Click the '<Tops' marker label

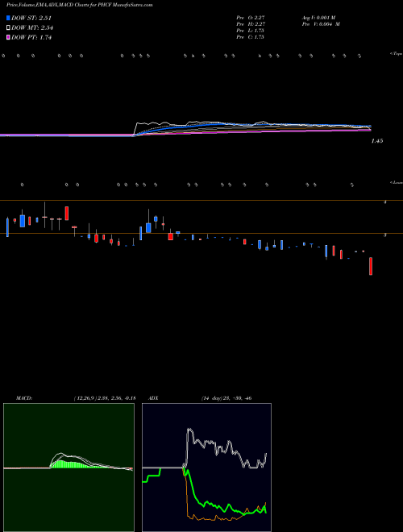click(x=396, y=54)
